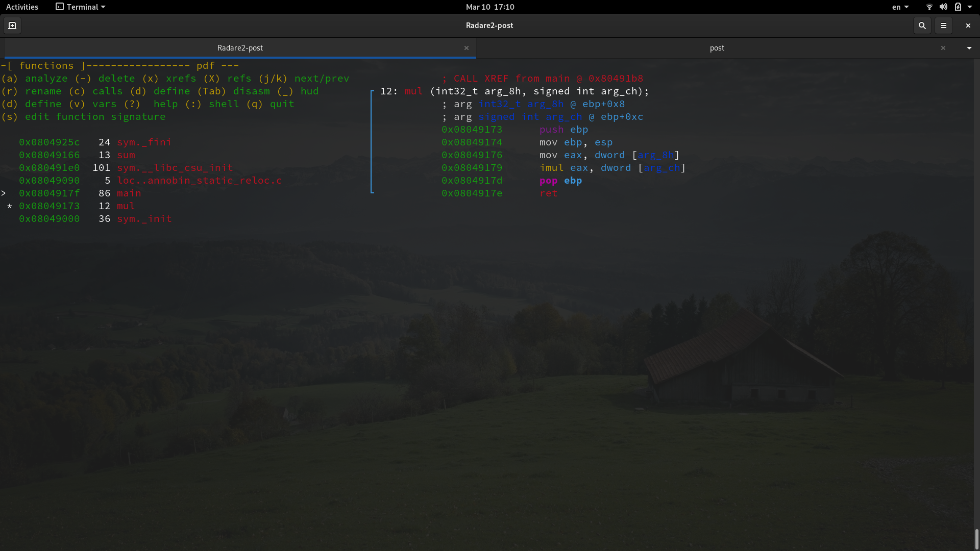Open the tab list dropdown beside the post tab

969,48
